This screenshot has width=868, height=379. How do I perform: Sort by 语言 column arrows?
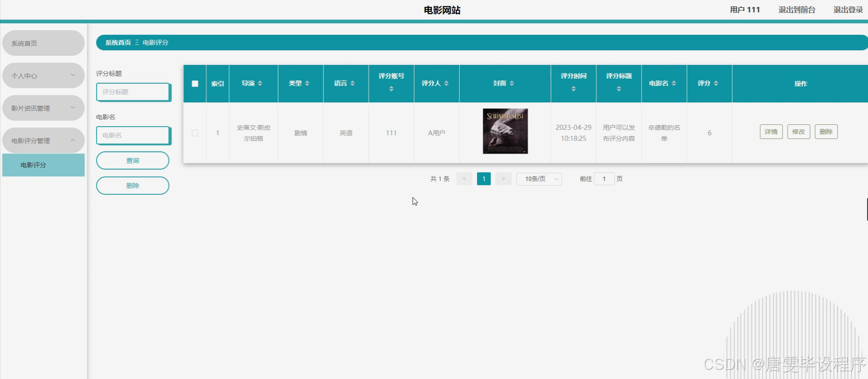pos(353,83)
